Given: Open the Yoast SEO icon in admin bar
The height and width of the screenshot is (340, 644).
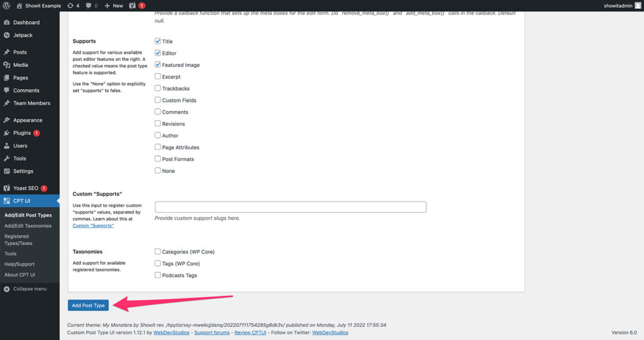Looking at the screenshot, I should (133, 6).
